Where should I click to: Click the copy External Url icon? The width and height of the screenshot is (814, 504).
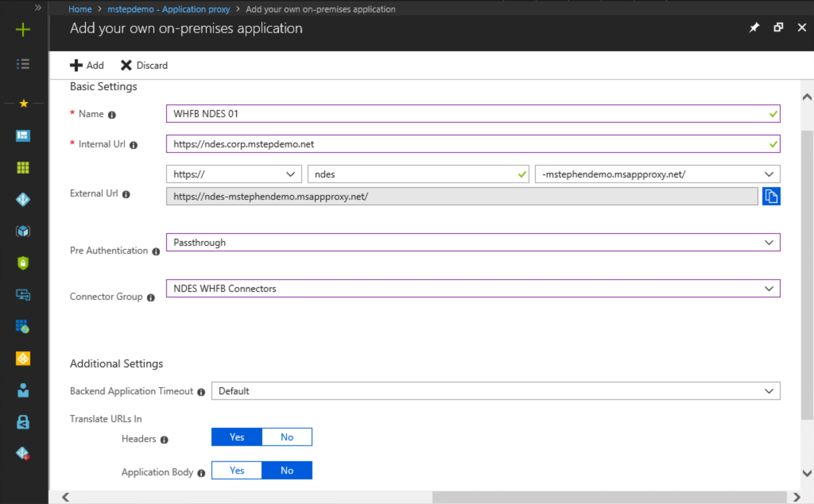[771, 197]
